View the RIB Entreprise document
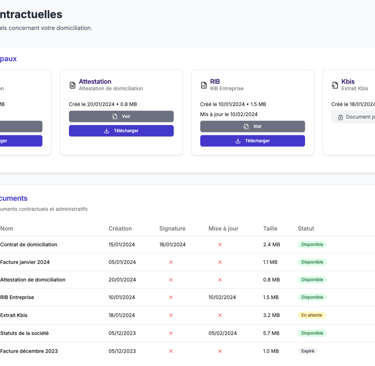The image size is (375, 366). (252, 126)
